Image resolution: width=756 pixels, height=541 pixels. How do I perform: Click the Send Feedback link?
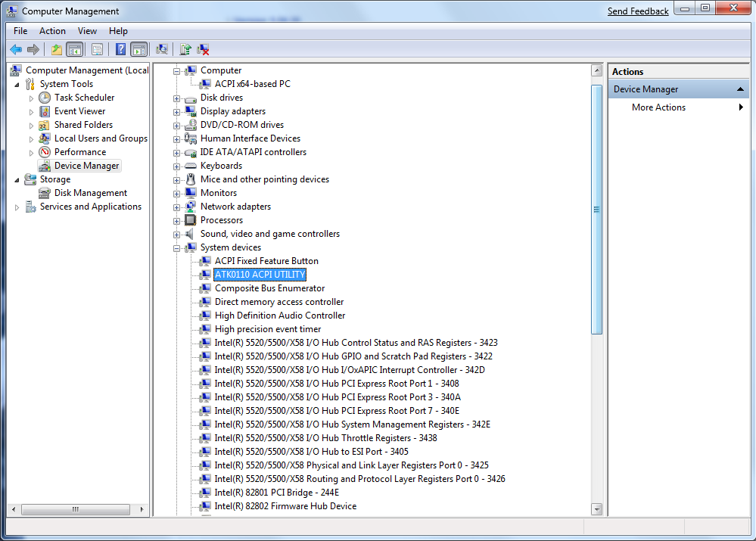tap(638, 11)
